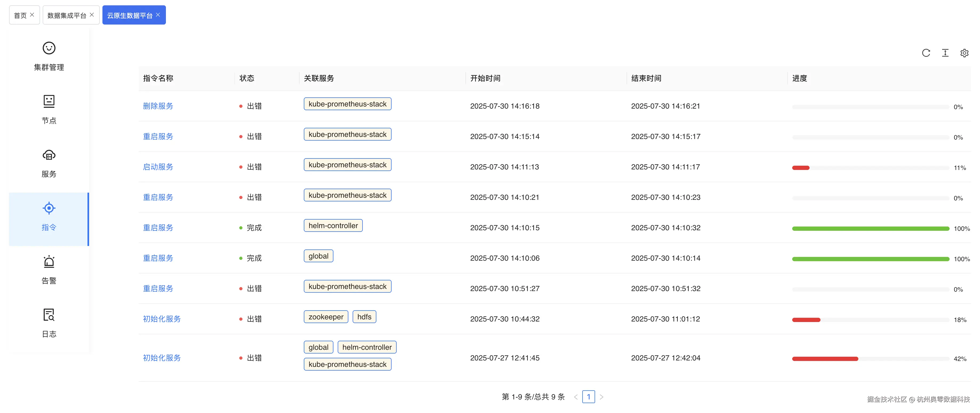Open the 日志 log search icon

click(x=49, y=315)
